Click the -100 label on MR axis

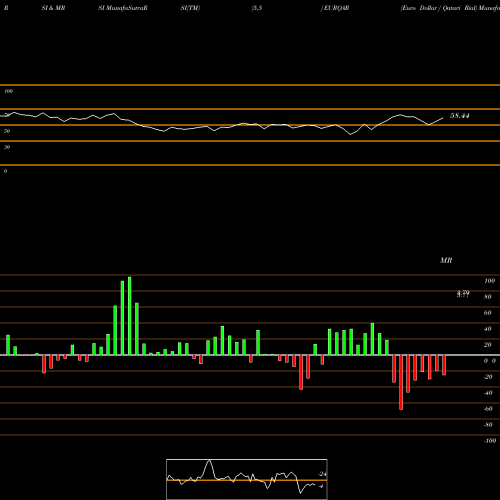coord(490,441)
